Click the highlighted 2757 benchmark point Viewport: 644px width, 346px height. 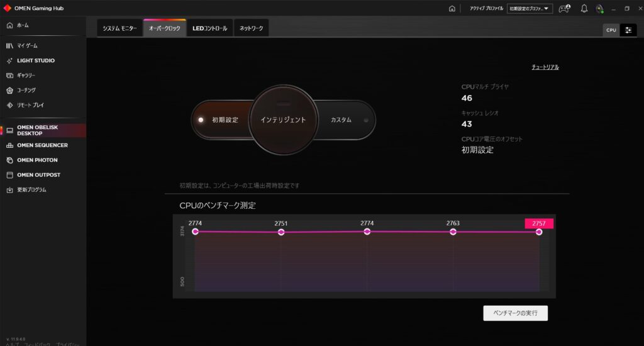tap(539, 232)
